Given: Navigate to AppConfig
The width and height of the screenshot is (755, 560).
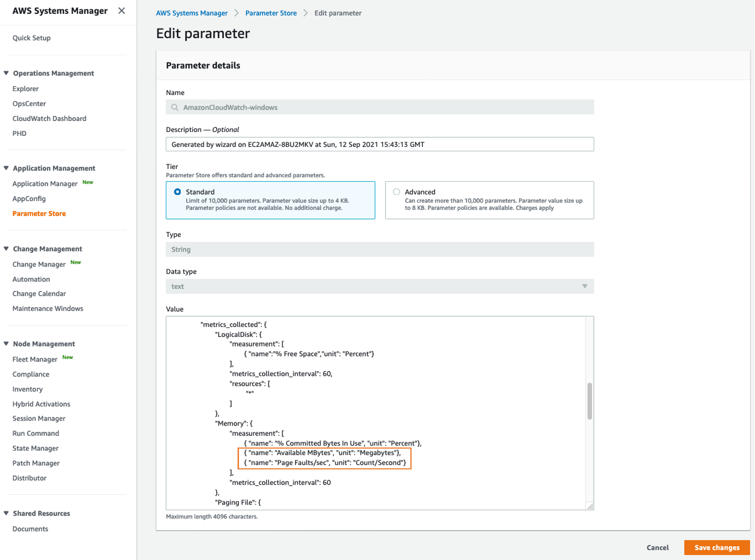Looking at the screenshot, I should pyautogui.click(x=29, y=199).
